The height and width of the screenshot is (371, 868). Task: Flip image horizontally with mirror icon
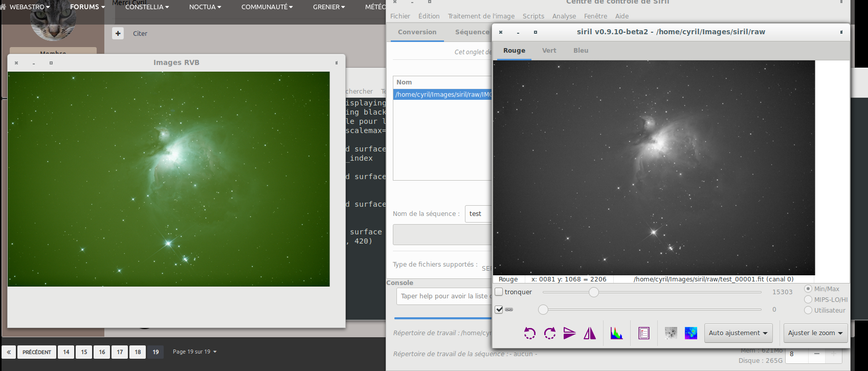click(x=590, y=333)
